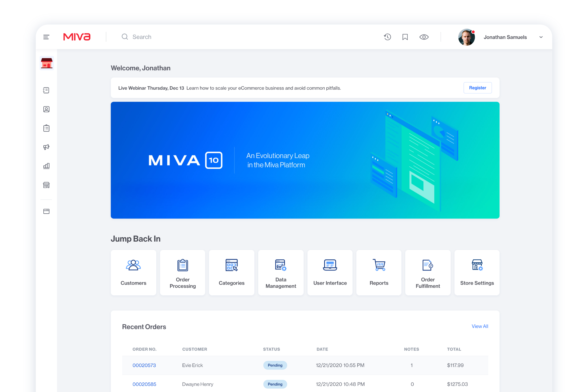588x392 pixels.
Task: Open the Order Processing card under Jump Back In
Action: (182, 272)
